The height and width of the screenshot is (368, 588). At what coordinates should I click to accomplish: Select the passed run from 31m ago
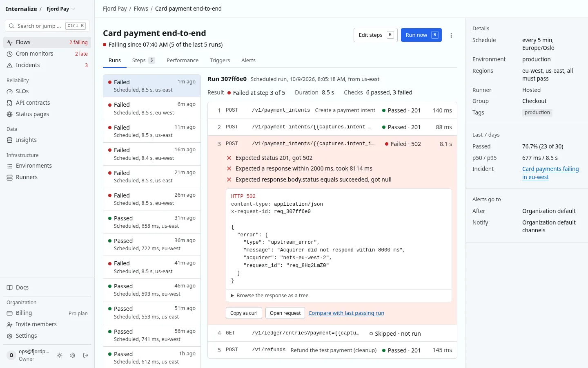(x=152, y=222)
